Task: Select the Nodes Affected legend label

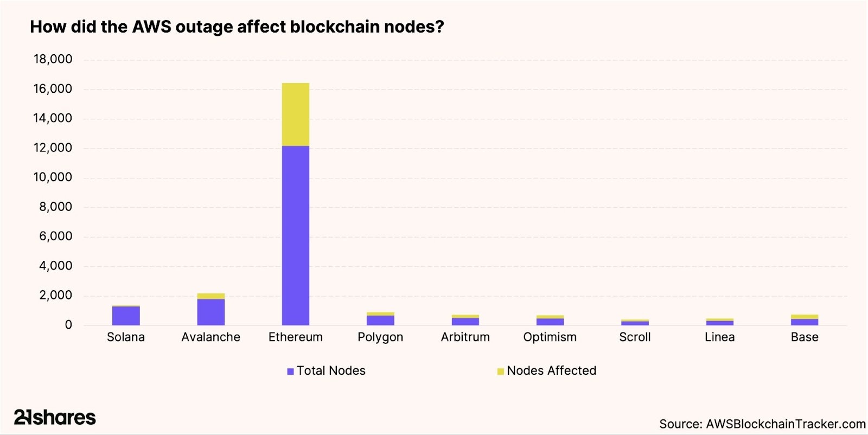Action: pos(551,371)
